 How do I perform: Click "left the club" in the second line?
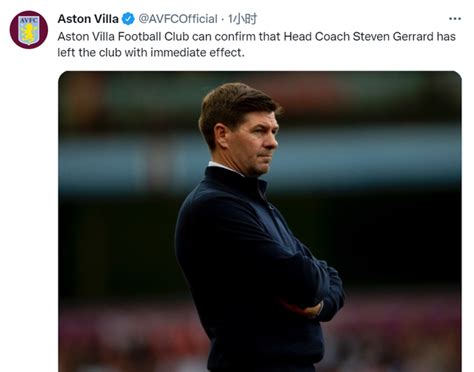[x=90, y=53]
